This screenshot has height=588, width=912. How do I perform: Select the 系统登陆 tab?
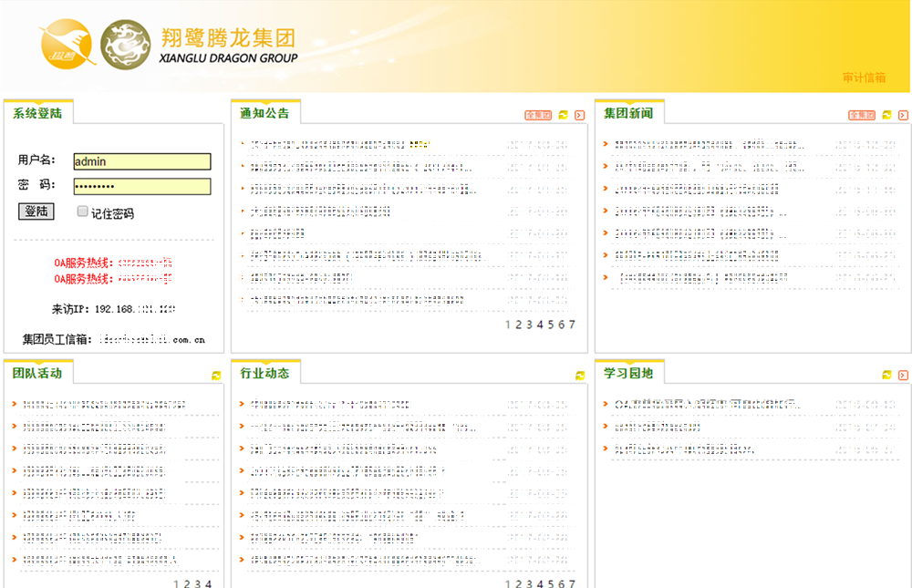[37, 113]
